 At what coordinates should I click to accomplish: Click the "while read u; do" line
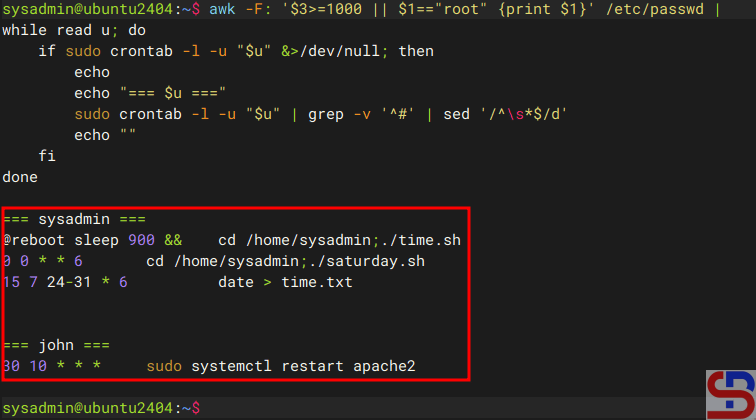click(74, 30)
